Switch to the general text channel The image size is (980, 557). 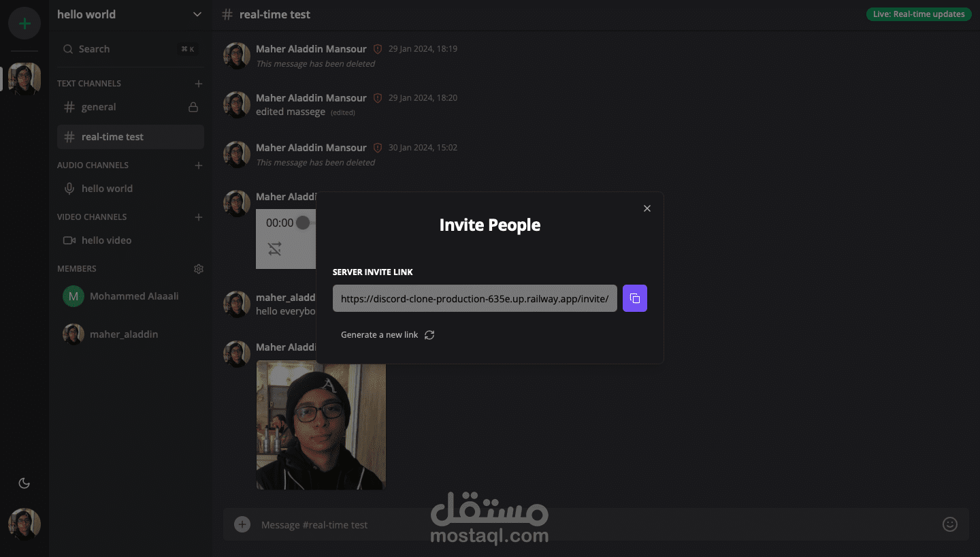click(x=131, y=107)
